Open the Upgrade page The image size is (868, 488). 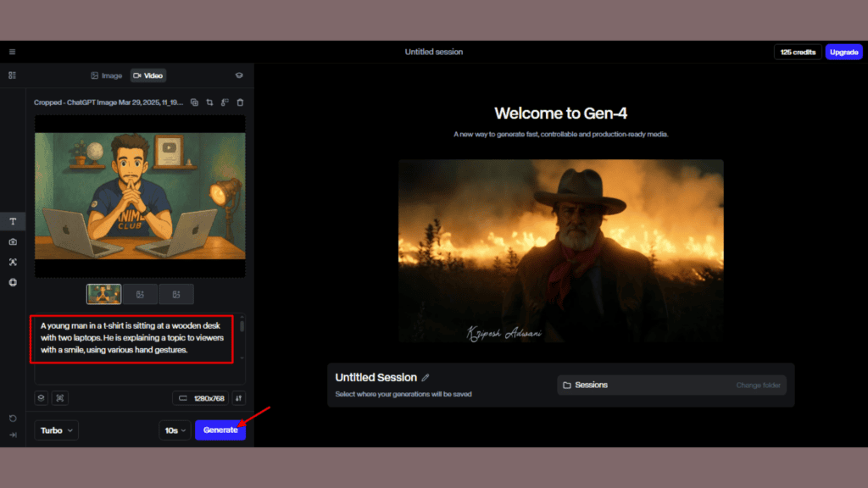pos(843,52)
